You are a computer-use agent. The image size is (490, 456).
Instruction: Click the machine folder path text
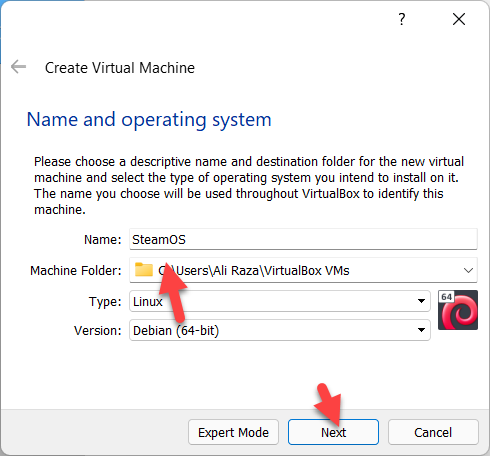pos(254,270)
